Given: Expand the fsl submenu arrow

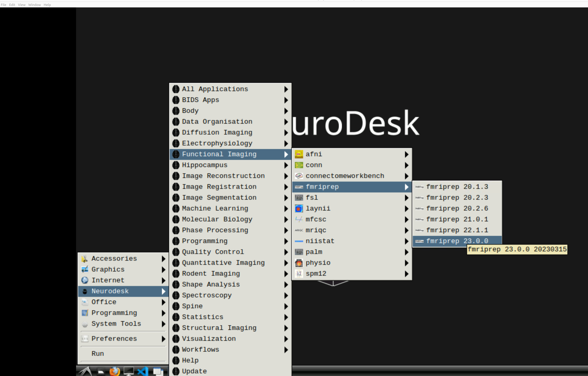Looking at the screenshot, I should (x=406, y=198).
